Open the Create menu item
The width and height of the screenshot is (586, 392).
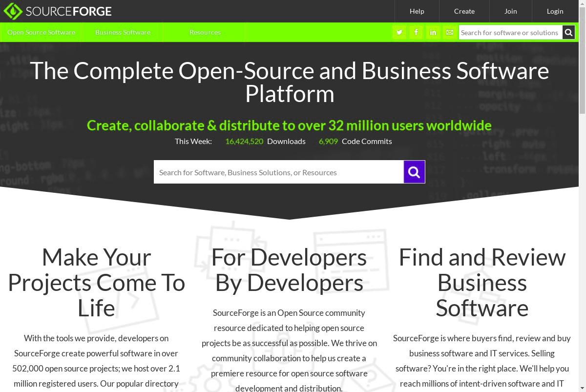pos(464,11)
